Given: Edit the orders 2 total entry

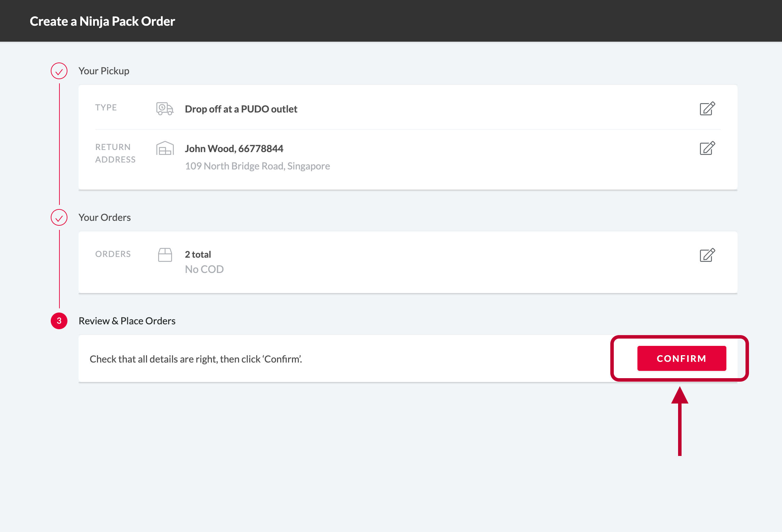Looking at the screenshot, I should tap(707, 255).
